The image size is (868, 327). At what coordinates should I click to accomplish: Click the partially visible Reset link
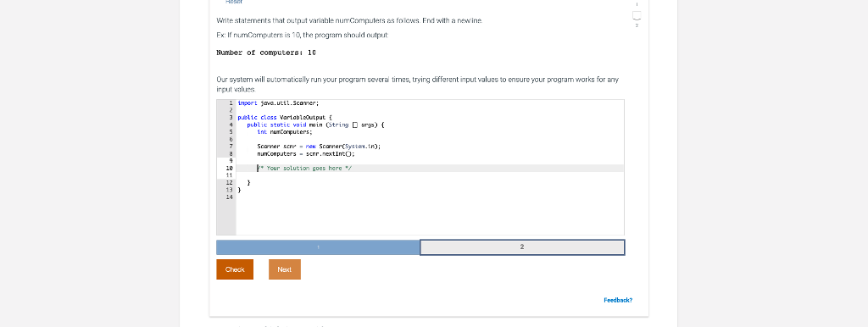(x=234, y=2)
